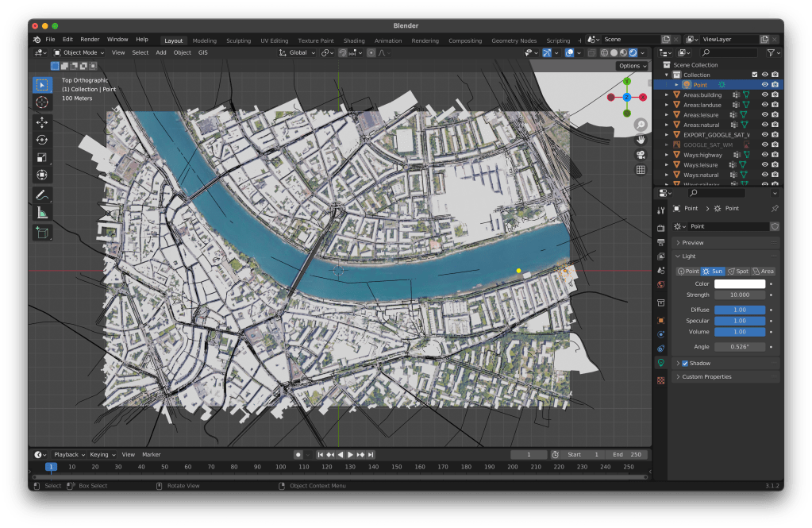This screenshot has height=528, width=812.
Task: Expand the Custom Properties section
Action: coord(706,377)
